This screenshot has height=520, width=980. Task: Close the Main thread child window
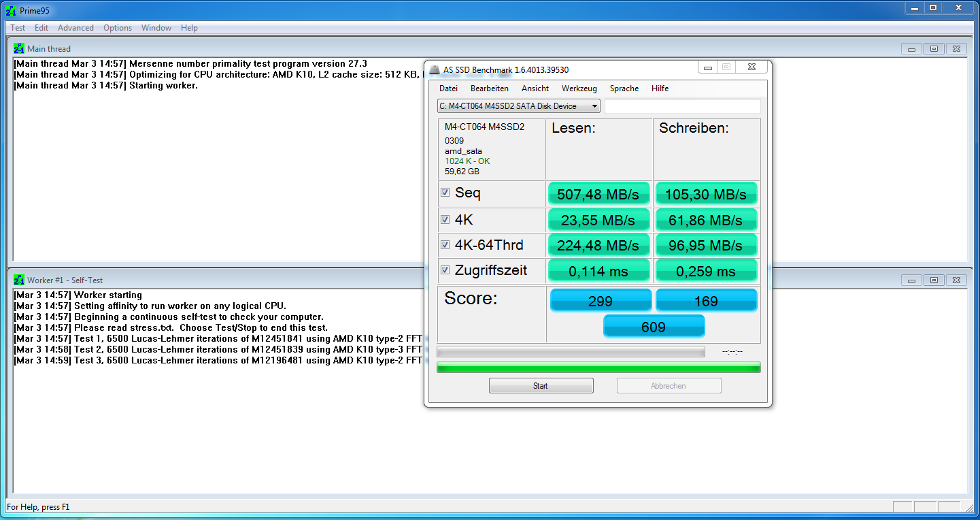[956, 49]
